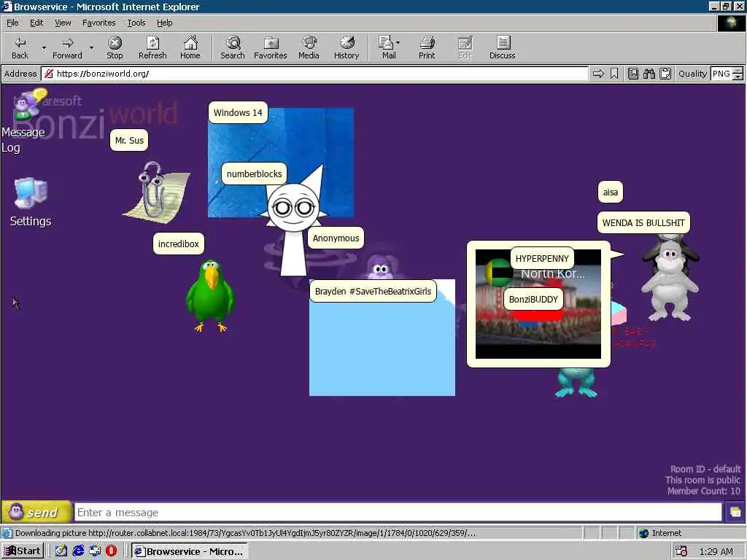Click the clipboard icon near Quality
This screenshot has width=747, height=560.
coord(665,74)
